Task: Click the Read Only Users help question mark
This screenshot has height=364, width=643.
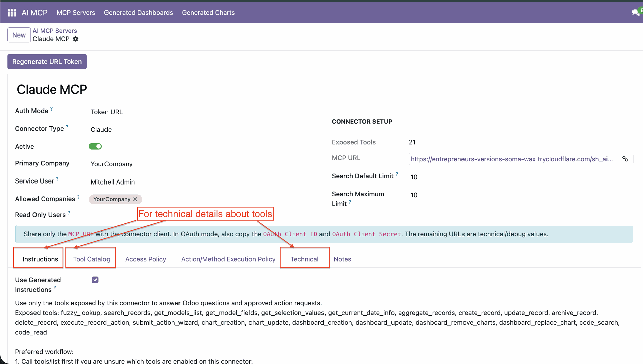Action: coord(69,213)
